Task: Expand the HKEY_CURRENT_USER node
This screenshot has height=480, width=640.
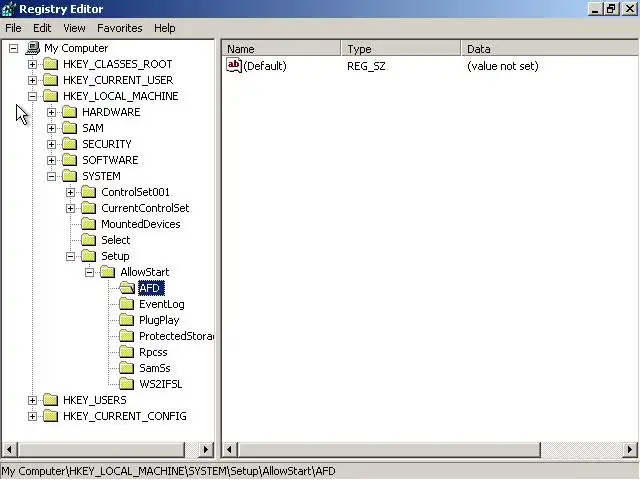Action: coord(32,80)
